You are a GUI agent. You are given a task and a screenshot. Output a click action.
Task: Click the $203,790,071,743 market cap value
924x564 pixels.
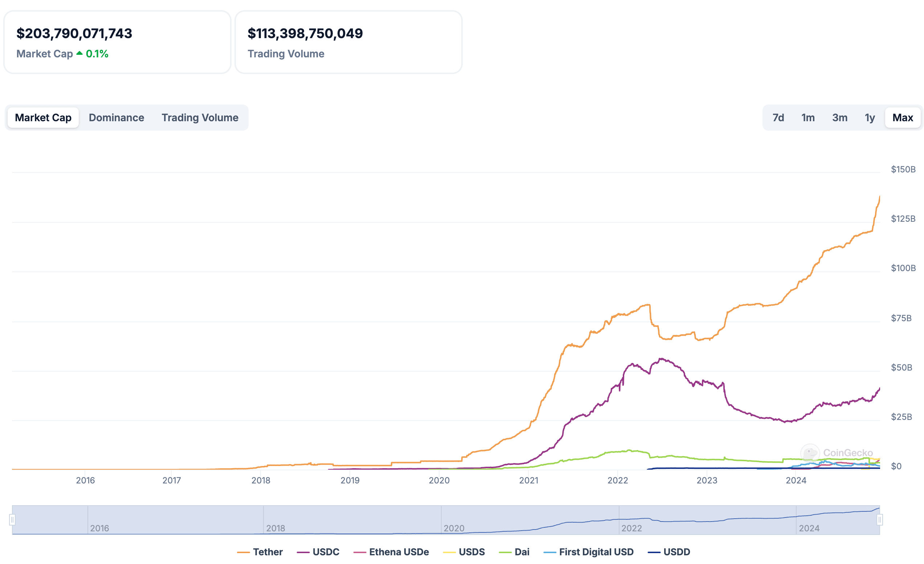(x=74, y=33)
